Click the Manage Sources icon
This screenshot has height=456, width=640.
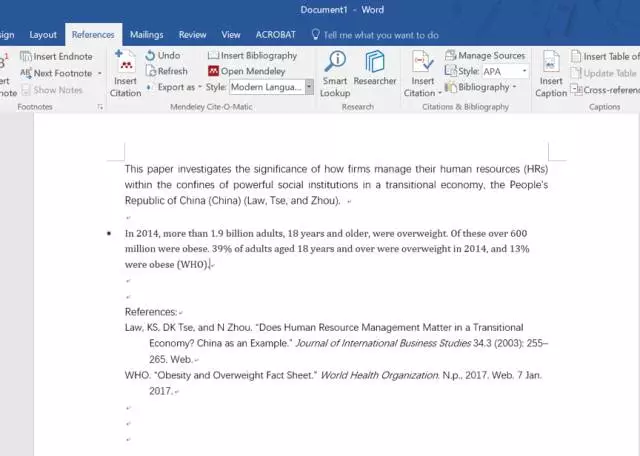pyautogui.click(x=451, y=56)
